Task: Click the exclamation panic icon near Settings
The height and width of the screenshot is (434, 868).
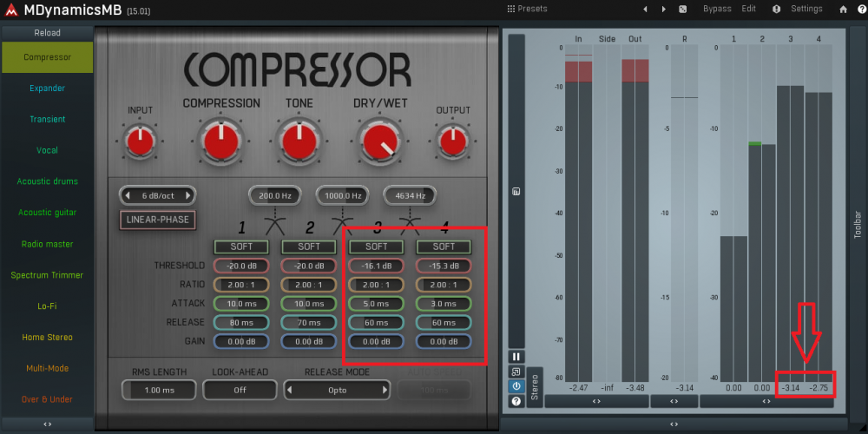Action: (x=776, y=10)
